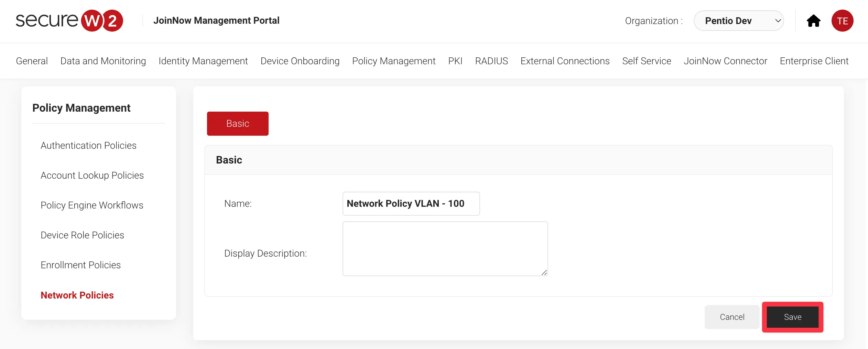Image resolution: width=868 pixels, height=349 pixels.
Task: Open JoinNow Connector menu
Action: pos(726,61)
